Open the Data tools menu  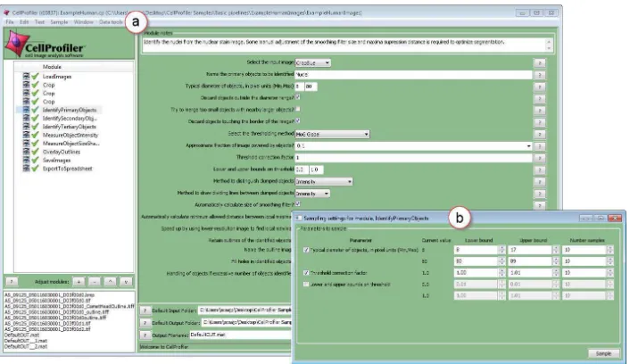pyautogui.click(x=111, y=22)
